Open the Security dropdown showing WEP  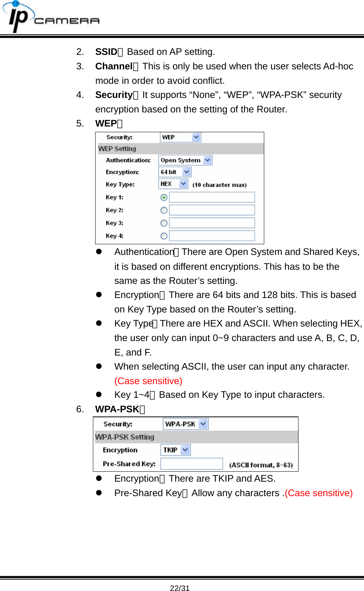(x=180, y=137)
